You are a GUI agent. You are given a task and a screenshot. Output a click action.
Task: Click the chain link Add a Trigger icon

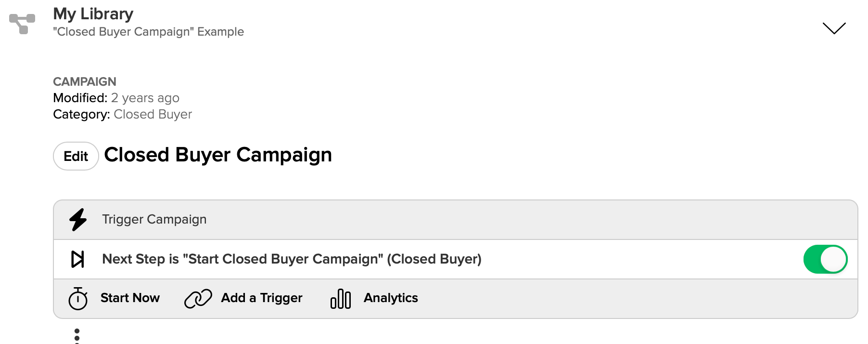(198, 298)
